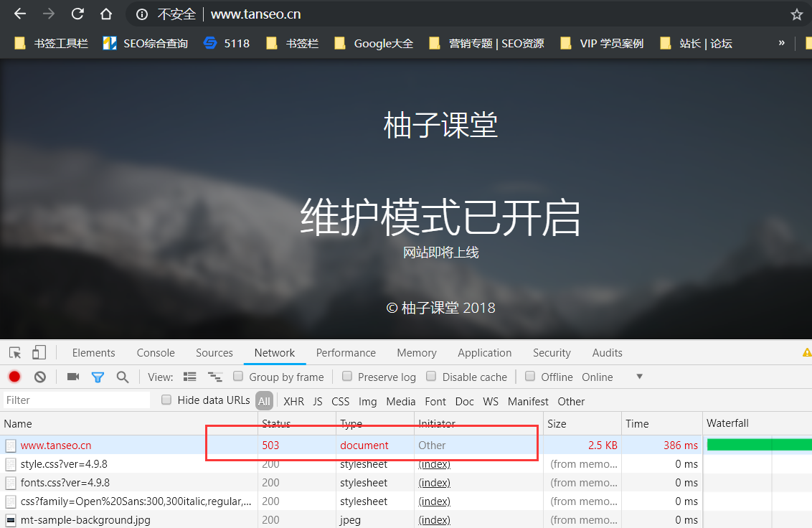The width and height of the screenshot is (812, 528).
Task: Enable the Group by frame checkbox
Action: coord(238,376)
